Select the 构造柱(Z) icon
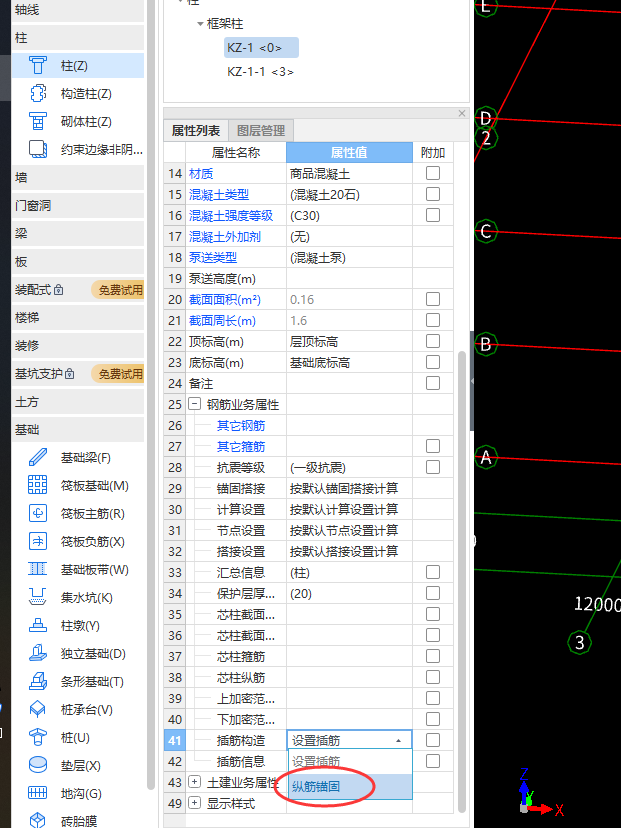Image resolution: width=621 pixels, height=828 pixels. [x=37, y=93]
